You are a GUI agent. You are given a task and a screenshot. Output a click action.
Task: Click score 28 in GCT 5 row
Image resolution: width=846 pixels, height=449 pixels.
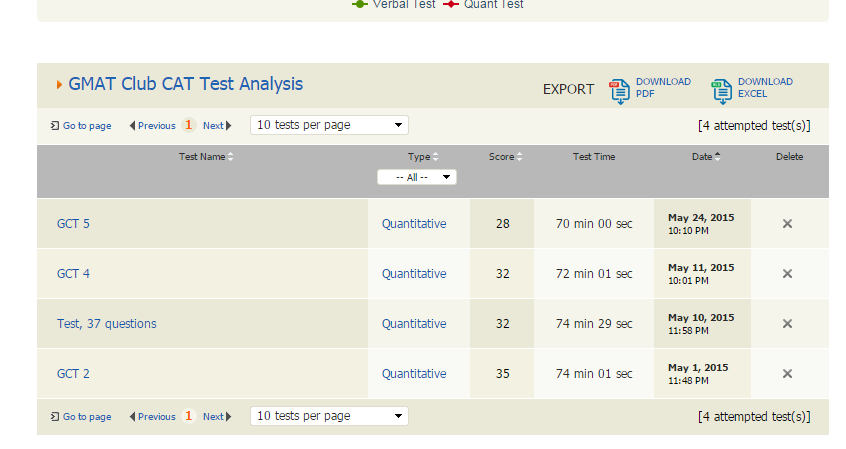(x=502, y=224)
